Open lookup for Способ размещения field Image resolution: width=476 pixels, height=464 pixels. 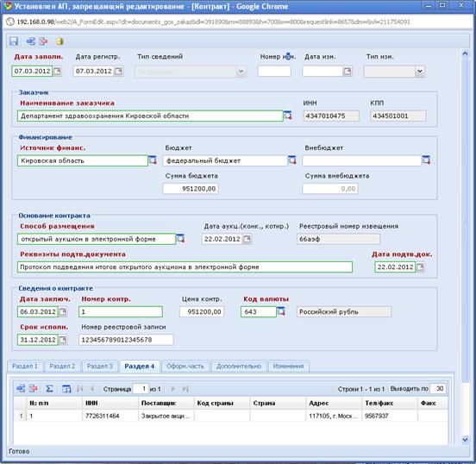click(180, 239)
